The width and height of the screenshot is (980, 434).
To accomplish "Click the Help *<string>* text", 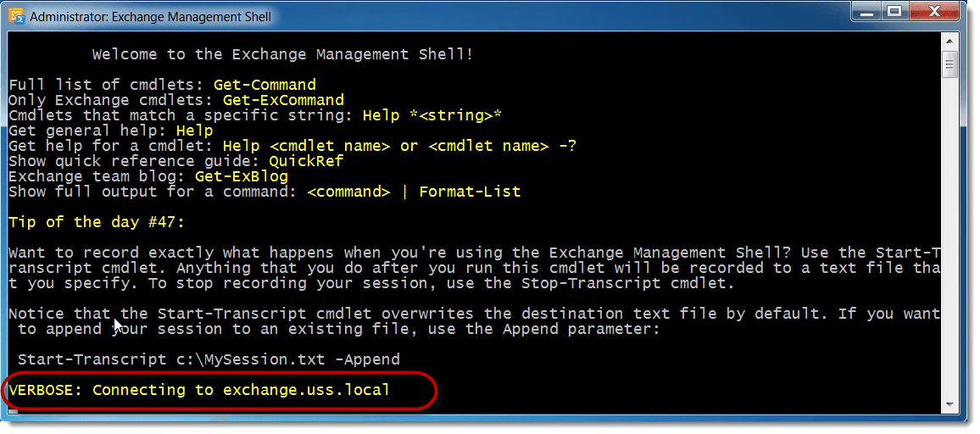I will click(432, 115).
